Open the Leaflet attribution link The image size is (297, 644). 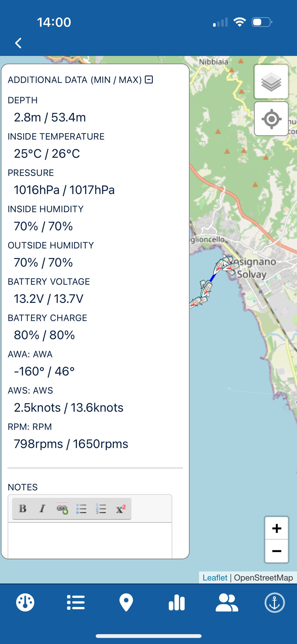[x=215, y=577]
